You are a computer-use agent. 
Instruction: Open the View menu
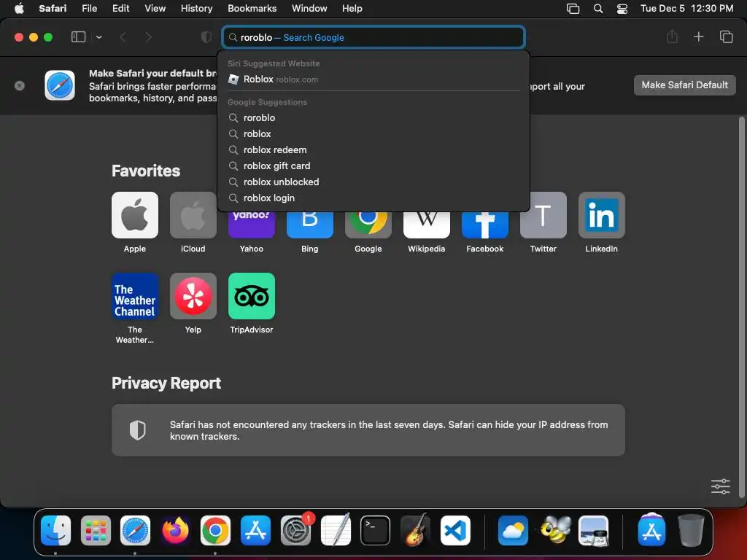pos(155,8)
